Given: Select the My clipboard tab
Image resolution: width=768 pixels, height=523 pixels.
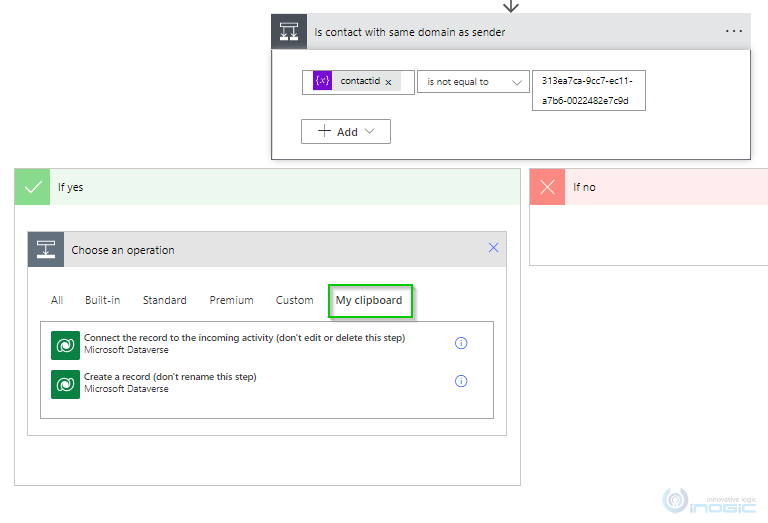Looking at the screenshot, I should pyautogui.click(x=369, y=300).
